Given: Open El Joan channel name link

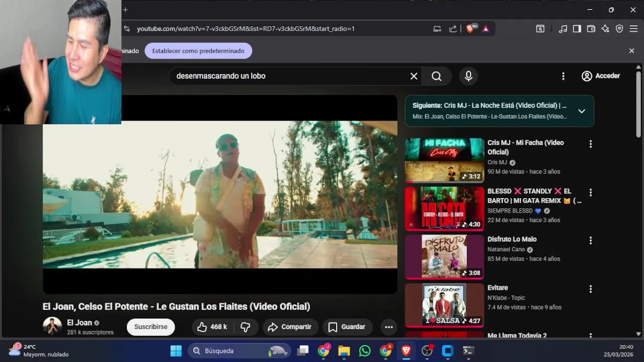Looking at the screenshot, I should click(79, 323).
